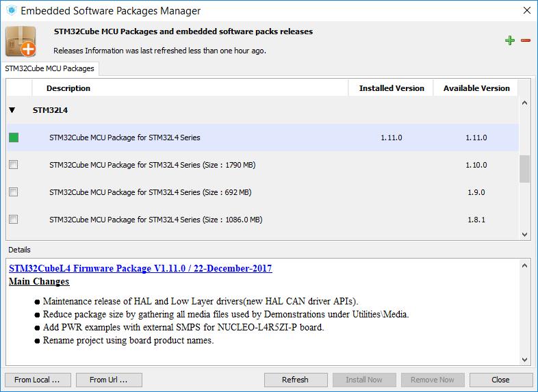
Task: Click the blue cube application icon in title bar
Action: point(12,10)
